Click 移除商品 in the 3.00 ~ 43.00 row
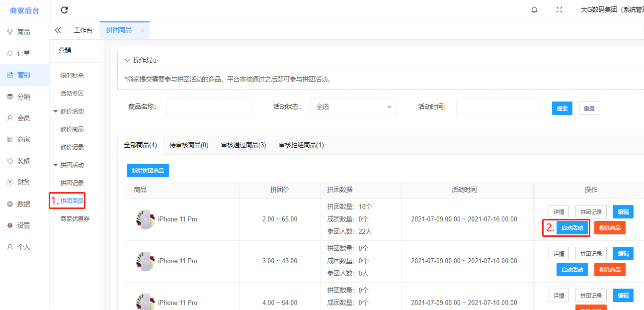Viewport: 644px width, 310px height. tap(610, 270)
